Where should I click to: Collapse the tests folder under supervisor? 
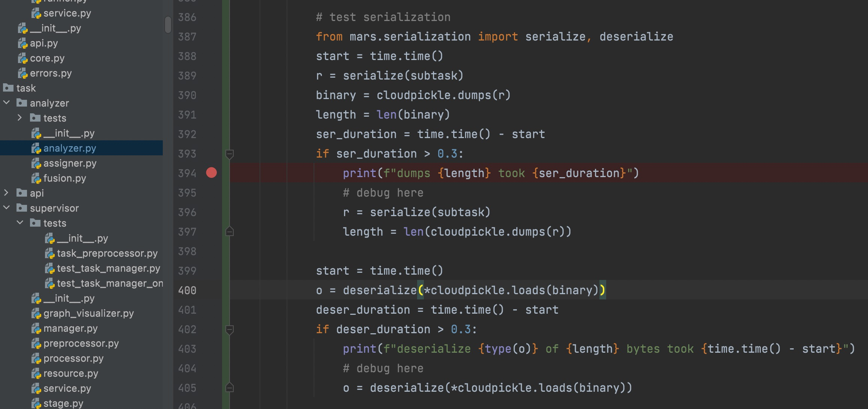(20, 223)
